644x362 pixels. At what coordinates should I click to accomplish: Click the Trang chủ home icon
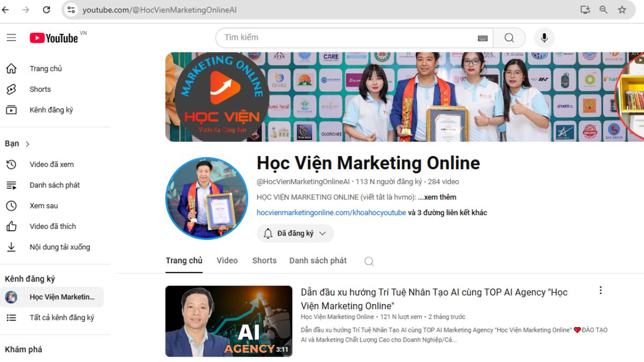[11, 69]
